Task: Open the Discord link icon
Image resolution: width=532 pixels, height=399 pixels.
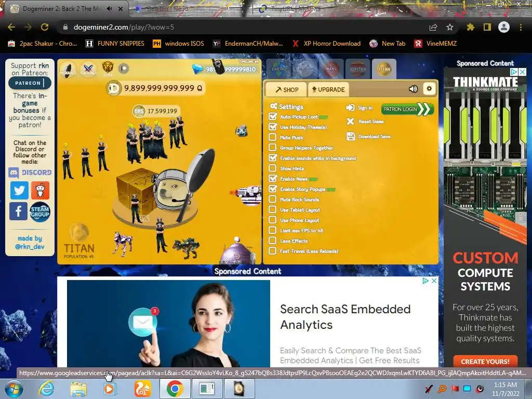Action: [30, 172]
